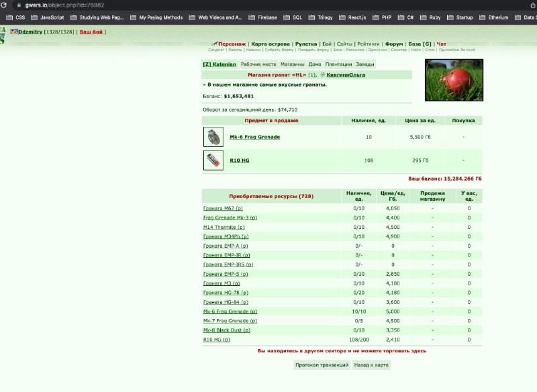Viewport: 537px width, 392px height.
Task: Open the M14 Thermite (р) resource link
Action: [224, 227]
